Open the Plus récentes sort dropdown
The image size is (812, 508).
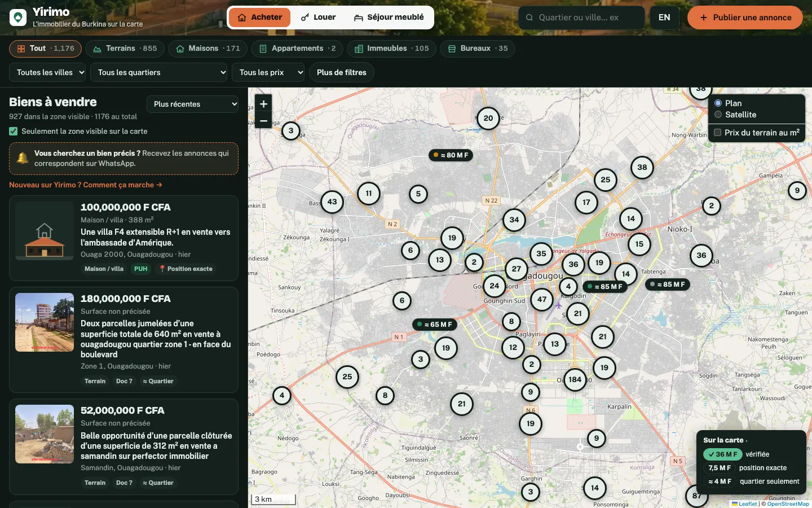(193, 104)
